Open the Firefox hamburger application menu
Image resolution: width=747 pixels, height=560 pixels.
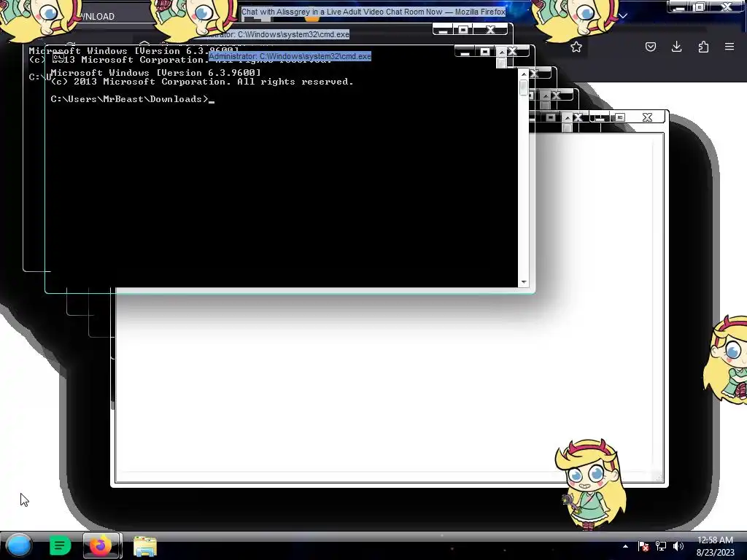click(x=729, y=47)
